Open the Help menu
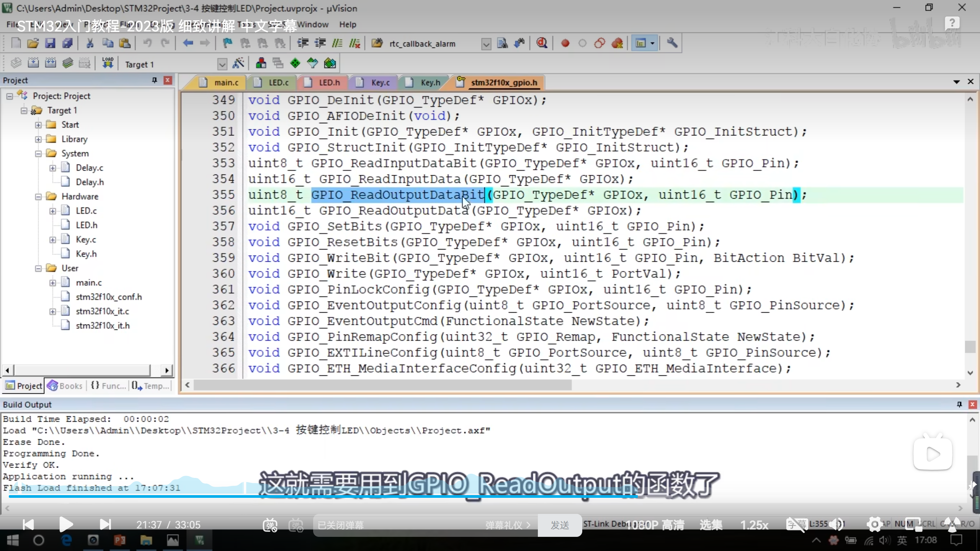The height and width of the screenshot is (551, 980). [x=347, y=24]
